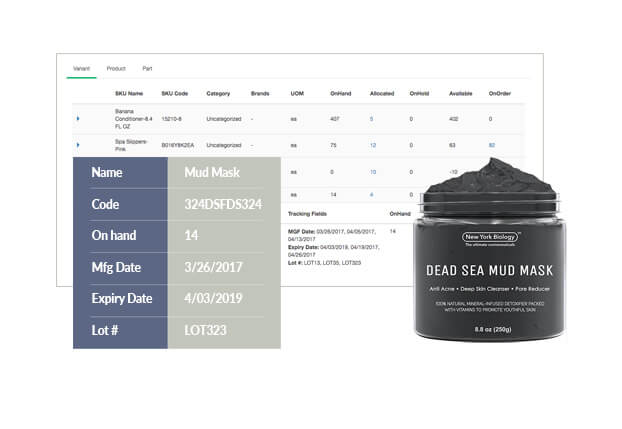
Task: Click the Category column header
Action: coord(218,94)
